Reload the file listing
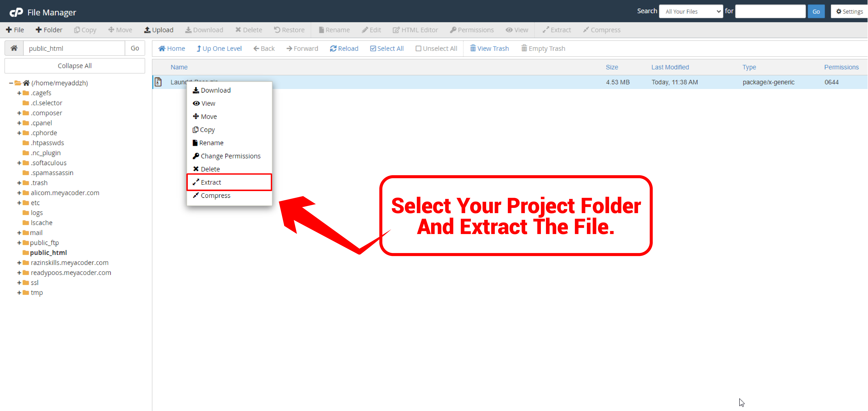Viewport: 868px width, 411px height. tap(344, 48)
